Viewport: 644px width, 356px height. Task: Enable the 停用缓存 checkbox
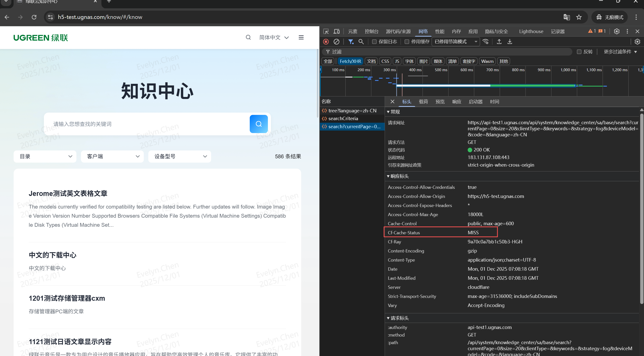pyautogui.click(x=407, y=42)
